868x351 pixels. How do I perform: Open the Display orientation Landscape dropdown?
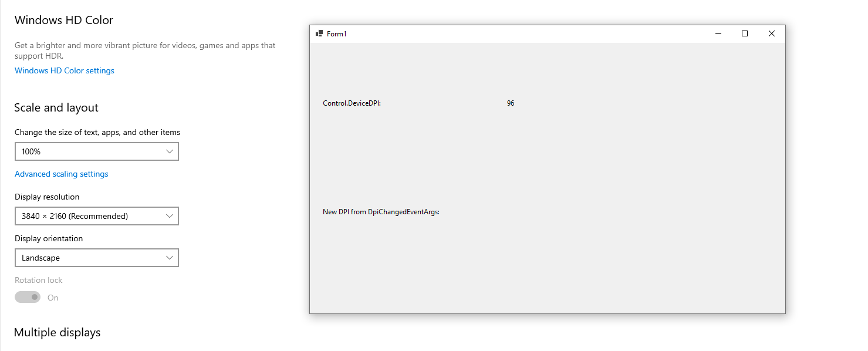[97, 258]
